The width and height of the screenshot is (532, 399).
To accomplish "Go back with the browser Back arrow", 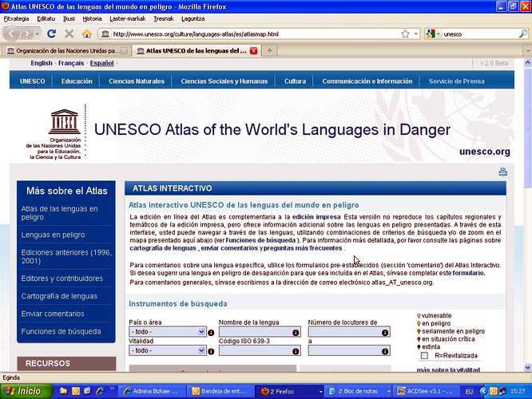I will click(11, 34).
